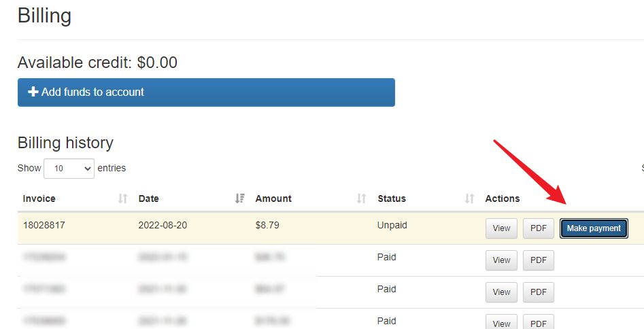This screenshot has height=329, width=644.
Task: Click the $8.79 amount cell
Action: (267, 225)
